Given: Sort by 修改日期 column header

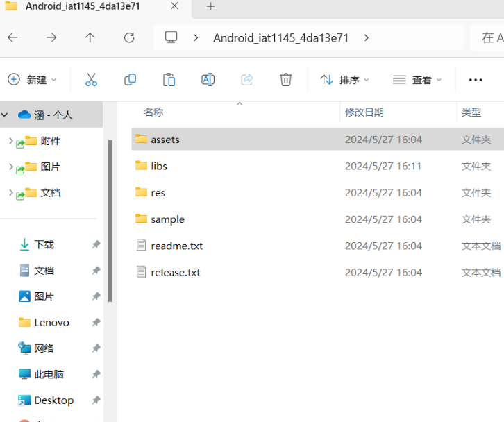Looking at the screenshot, I should tap(364, 112).
